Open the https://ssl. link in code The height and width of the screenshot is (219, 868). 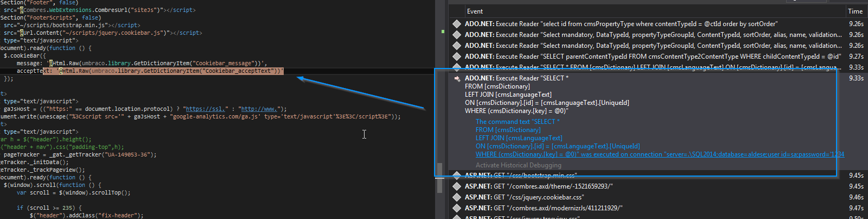(206, 109)
